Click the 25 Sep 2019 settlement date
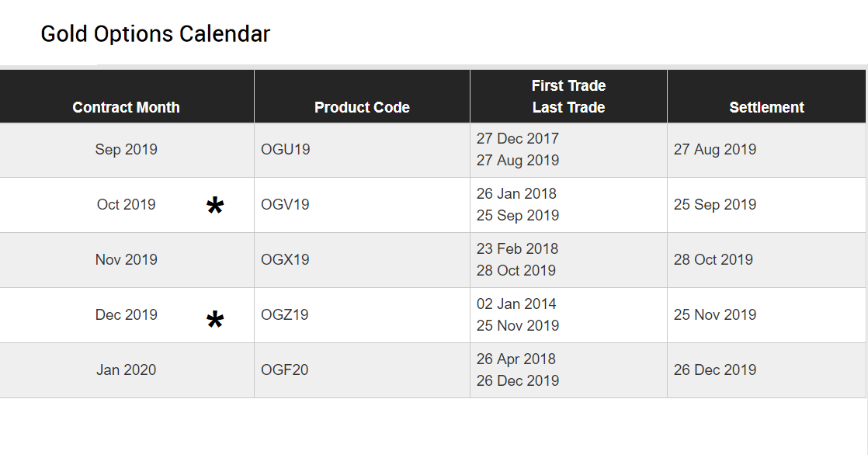 tap(715, 205)
